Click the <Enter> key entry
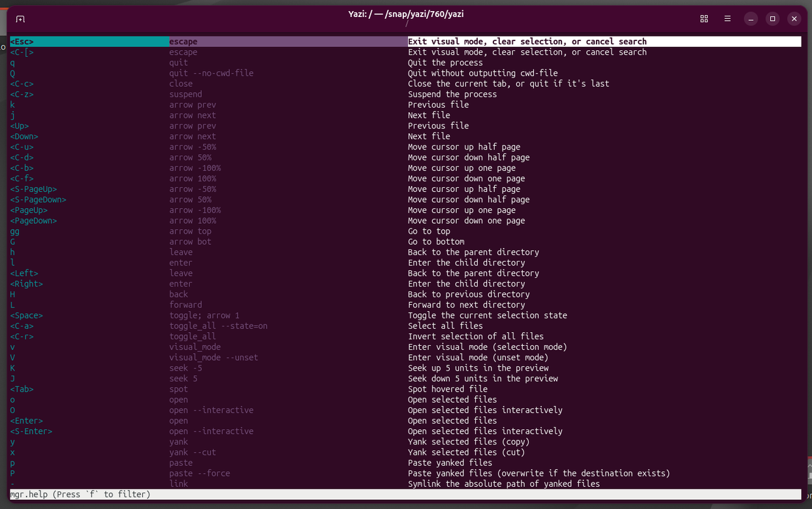The height and width of the screenshot is (509, 812). tap(27, 421)
